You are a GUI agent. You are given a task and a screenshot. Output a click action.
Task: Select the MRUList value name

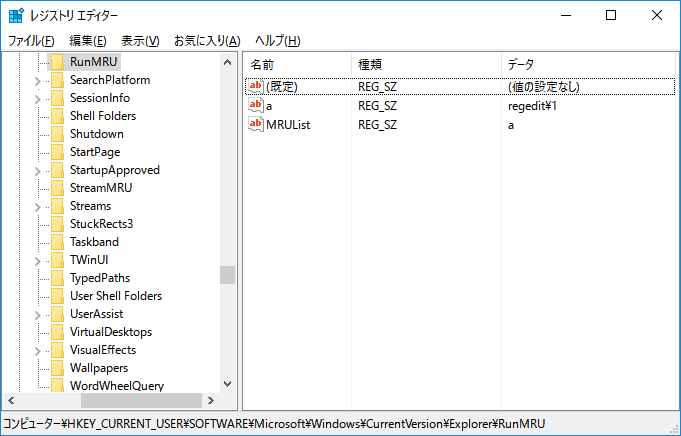point(288,125)
